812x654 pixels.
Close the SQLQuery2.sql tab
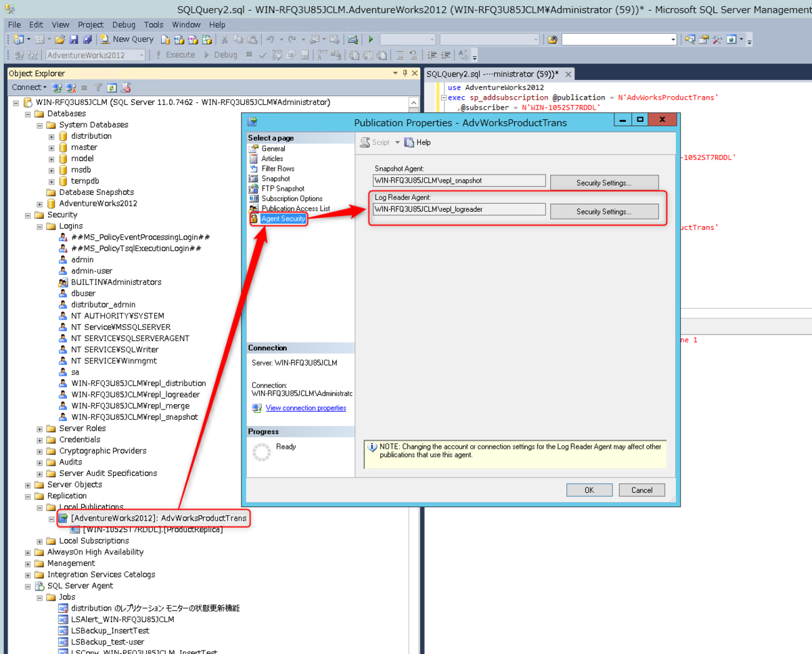[568, 74]
